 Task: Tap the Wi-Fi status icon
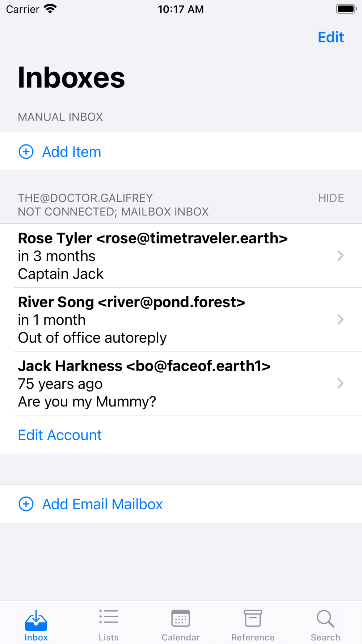pyautogui.click(x=50, y=9)
